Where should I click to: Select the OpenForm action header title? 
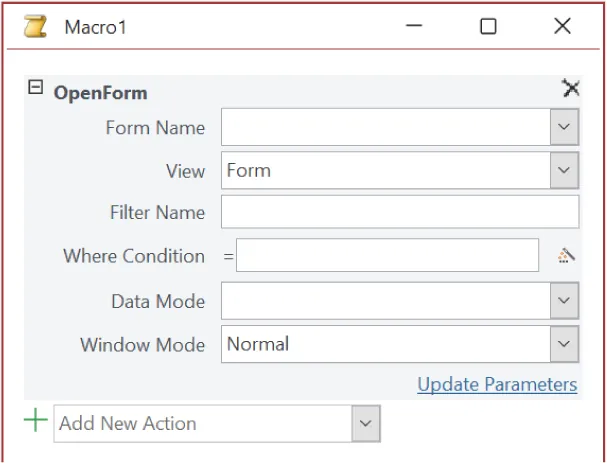[x=100, y=93]
